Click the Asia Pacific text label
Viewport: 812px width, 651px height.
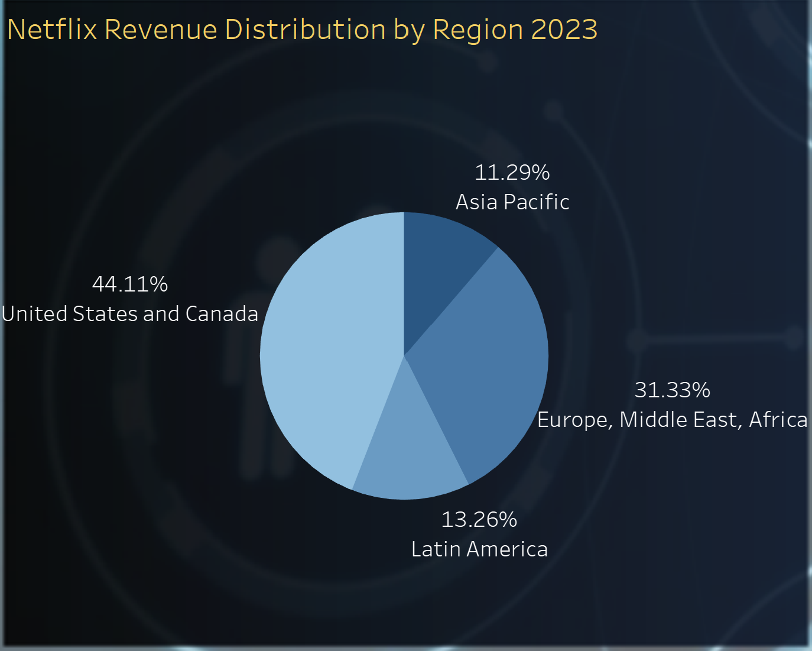pos(512,202)
